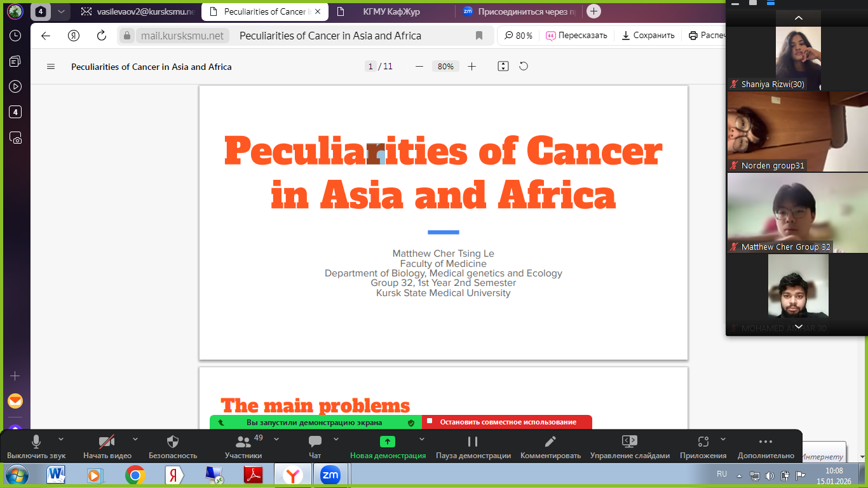This screenshot has height=488, width=868.
Task: Expand the participants options arrow
Action: click(276, 438)
